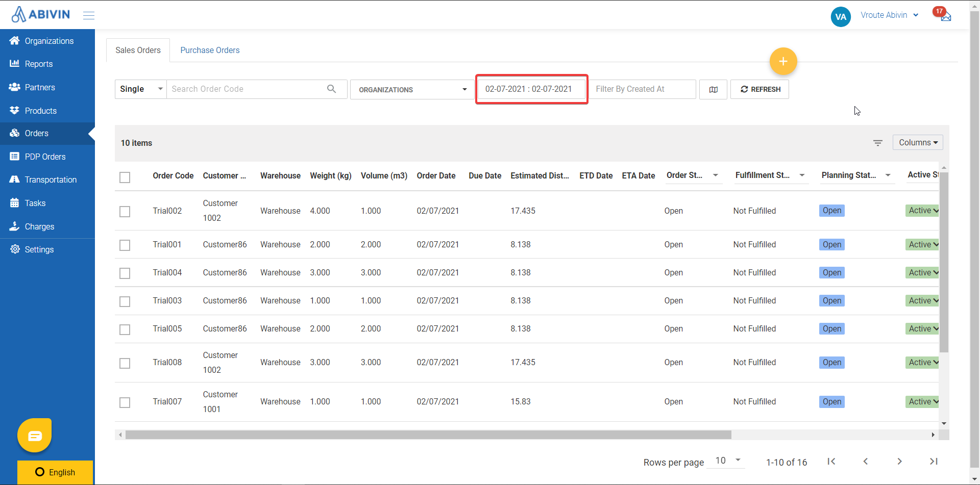Open the map view icon button

[x=713, y=89]
